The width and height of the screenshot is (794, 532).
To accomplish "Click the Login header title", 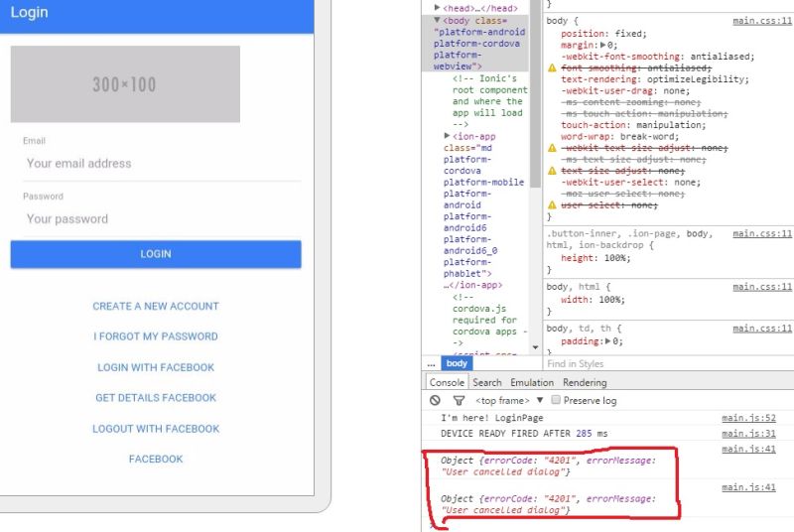I will click(x=30, y=12).
